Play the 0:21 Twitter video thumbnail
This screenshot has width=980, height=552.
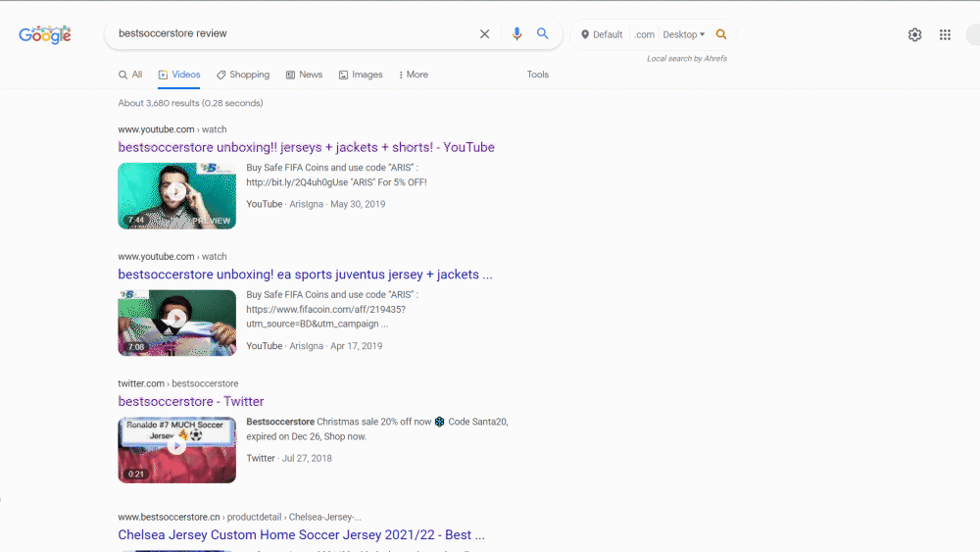point(176,449)
